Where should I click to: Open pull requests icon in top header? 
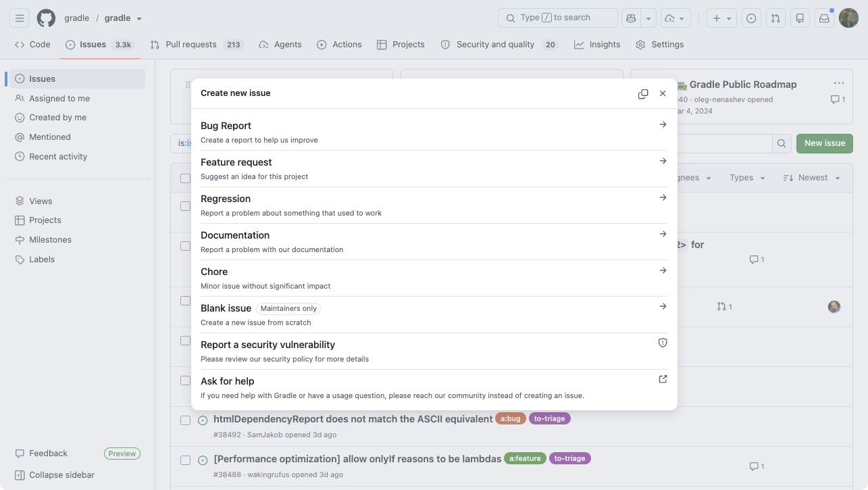point(775,18)
